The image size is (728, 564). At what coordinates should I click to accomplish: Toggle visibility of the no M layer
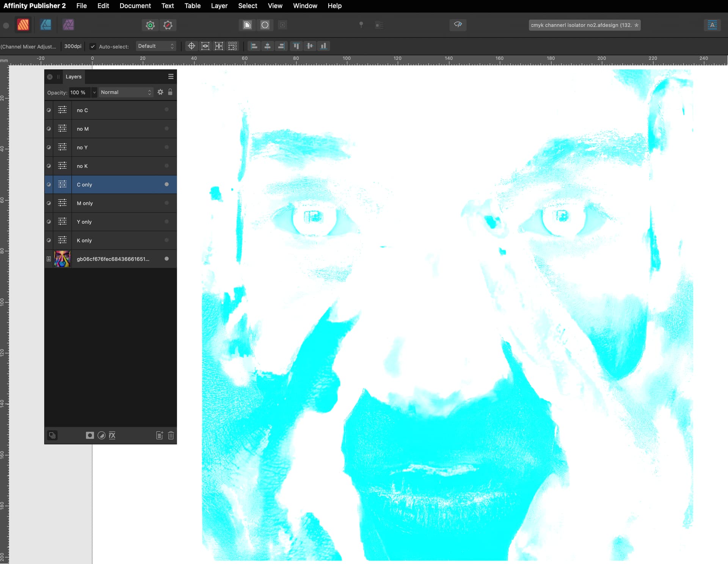point(166,128)
